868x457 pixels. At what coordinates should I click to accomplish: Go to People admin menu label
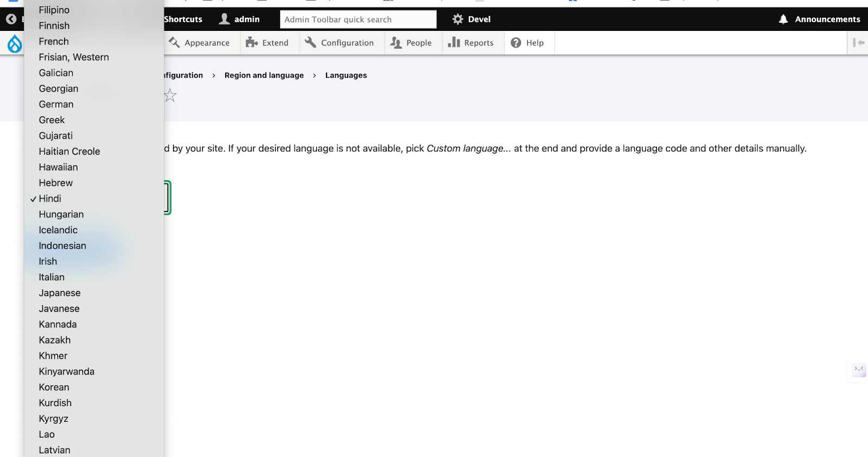click(419, 43)
